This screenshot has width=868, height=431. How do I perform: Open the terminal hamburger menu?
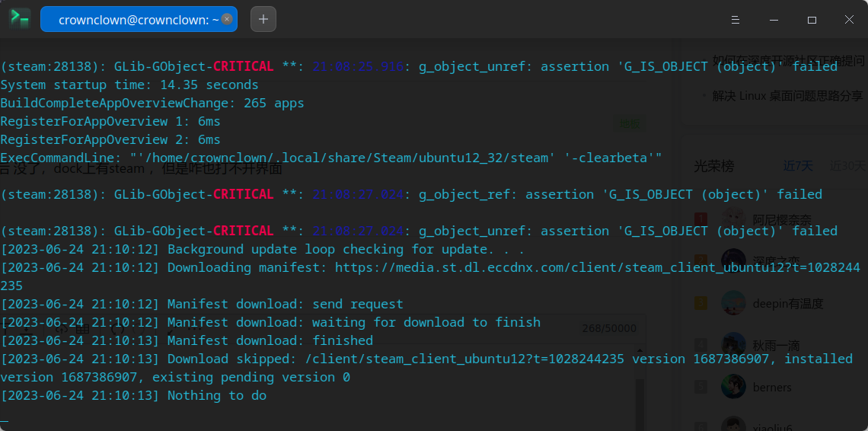click(x=735, y=20)
